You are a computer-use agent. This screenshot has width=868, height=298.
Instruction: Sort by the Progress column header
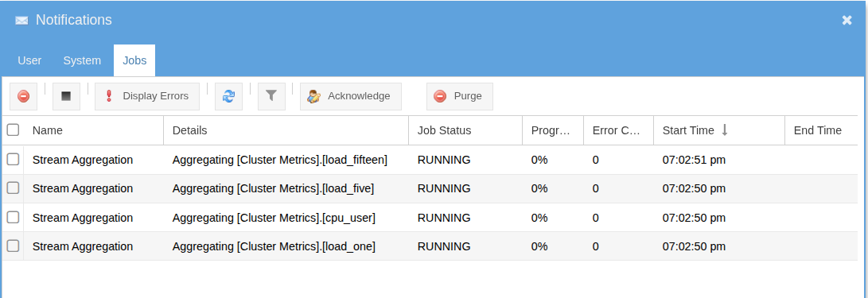coord(553,130)
